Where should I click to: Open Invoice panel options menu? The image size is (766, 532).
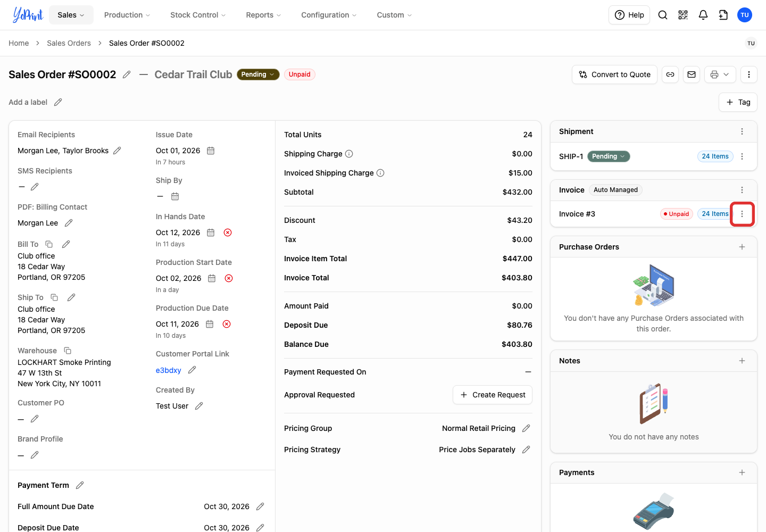point(742,190)
